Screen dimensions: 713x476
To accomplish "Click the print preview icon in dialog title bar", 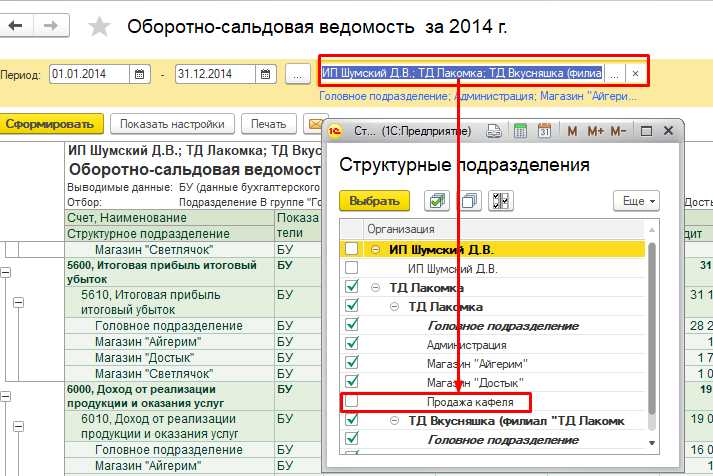I will pyautogui.click(x=494, y=131).
